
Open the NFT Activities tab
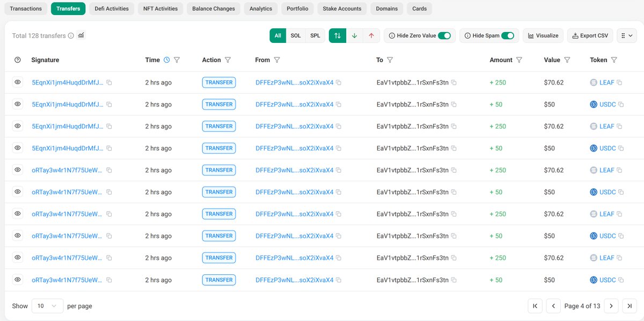point(160,9)
